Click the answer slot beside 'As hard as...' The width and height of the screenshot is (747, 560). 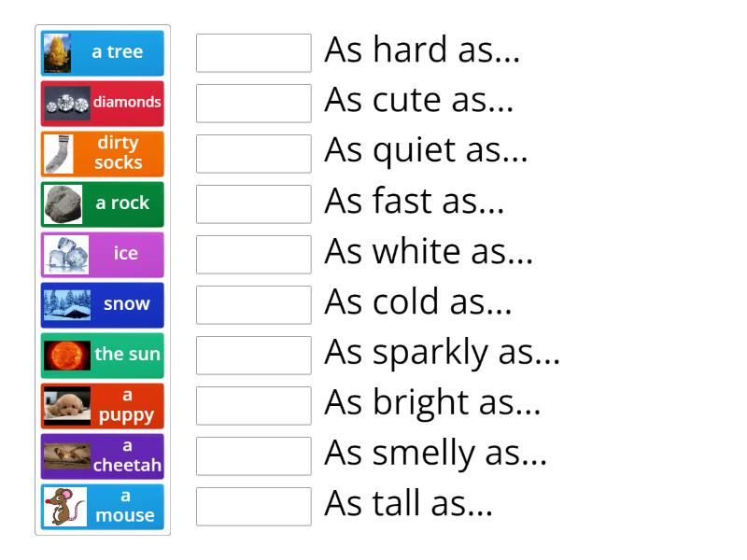(253, 52)
